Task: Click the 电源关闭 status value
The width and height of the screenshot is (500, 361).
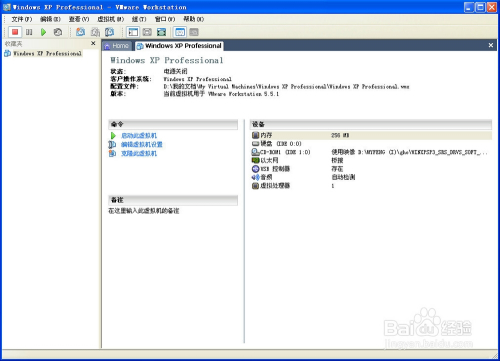Action: [176, 71]
